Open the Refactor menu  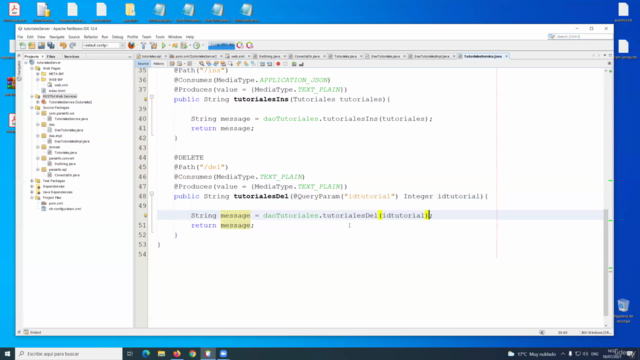[x=91, y=37]
